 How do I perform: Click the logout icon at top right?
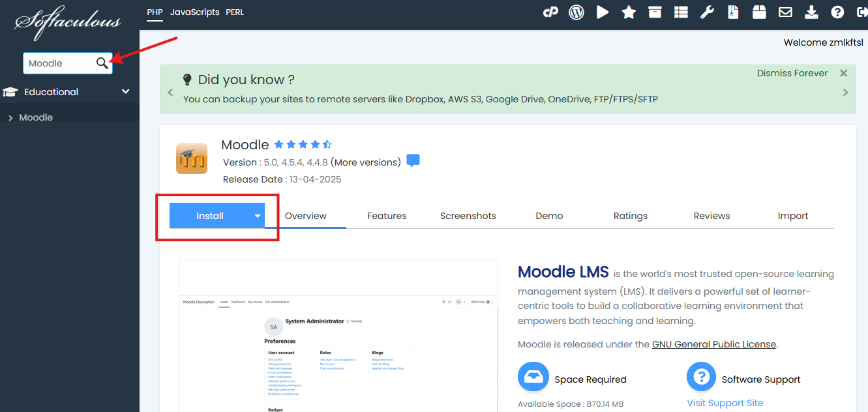coord(861,12)
